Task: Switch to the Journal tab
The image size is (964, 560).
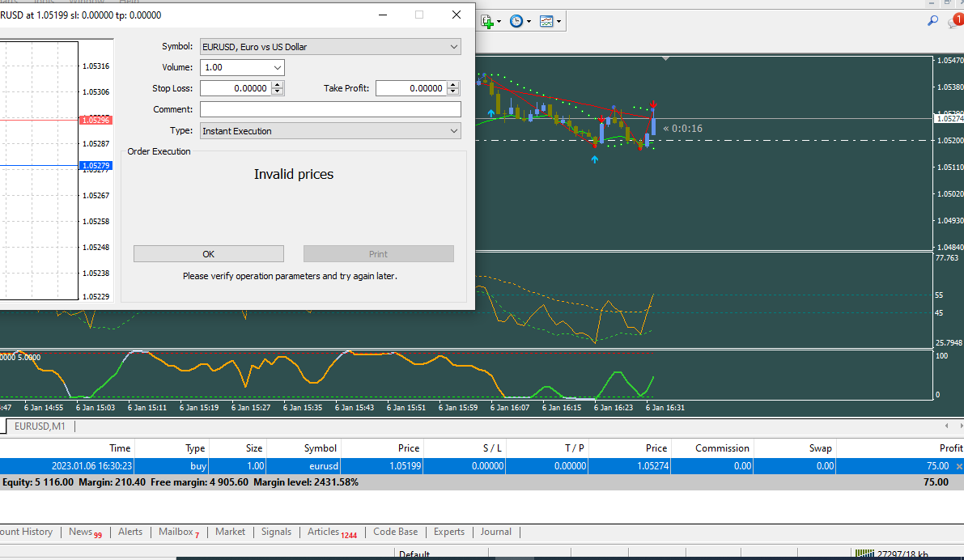Action: (495, 532)
